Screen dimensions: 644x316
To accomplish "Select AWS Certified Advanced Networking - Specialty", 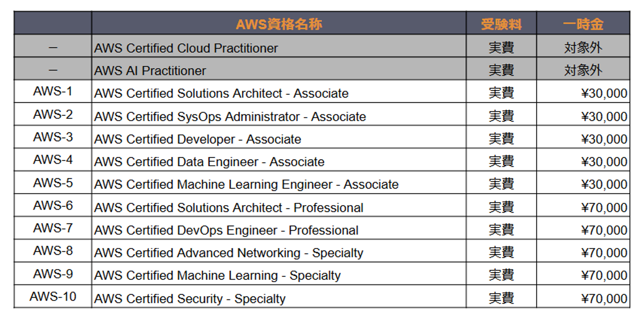I will (229, 253).
